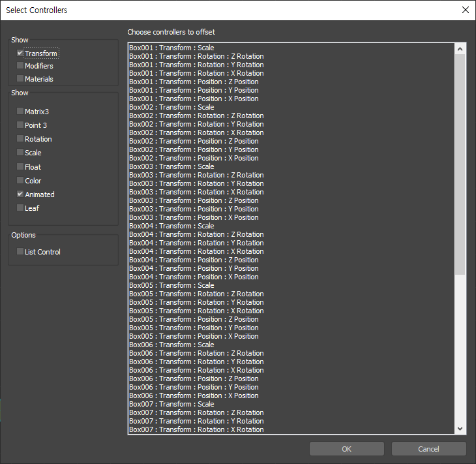Enable the Materials checkbox

tap(20, 79)
